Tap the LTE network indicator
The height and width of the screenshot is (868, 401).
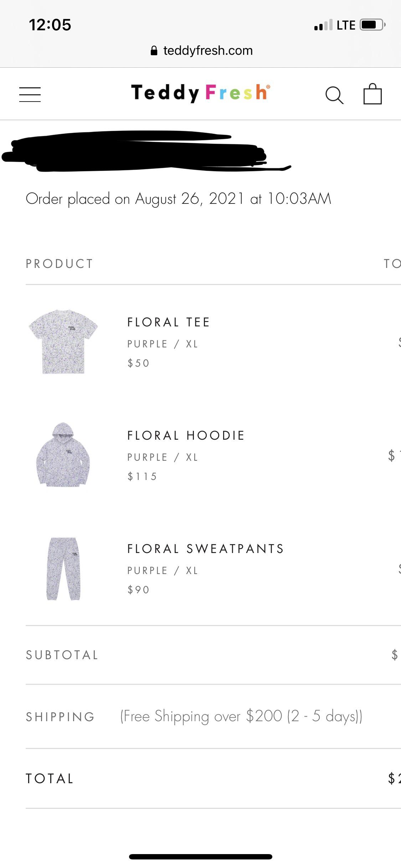346,25
